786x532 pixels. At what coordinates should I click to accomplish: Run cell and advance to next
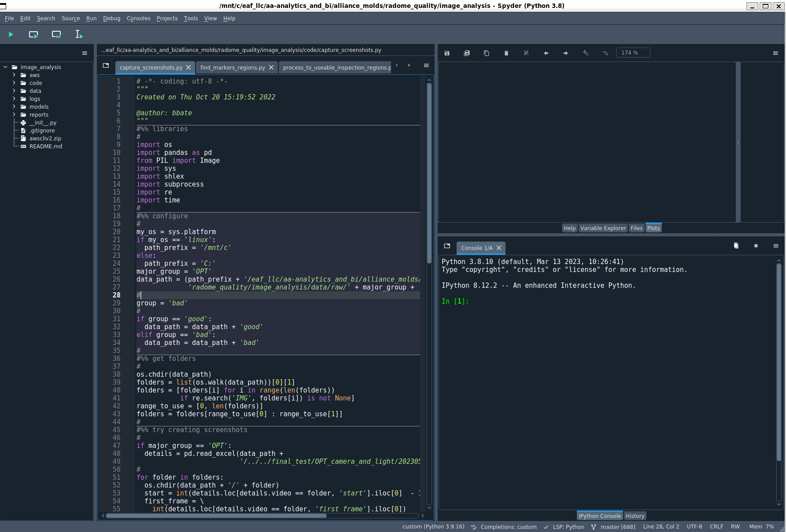click(x=56, y=34)
